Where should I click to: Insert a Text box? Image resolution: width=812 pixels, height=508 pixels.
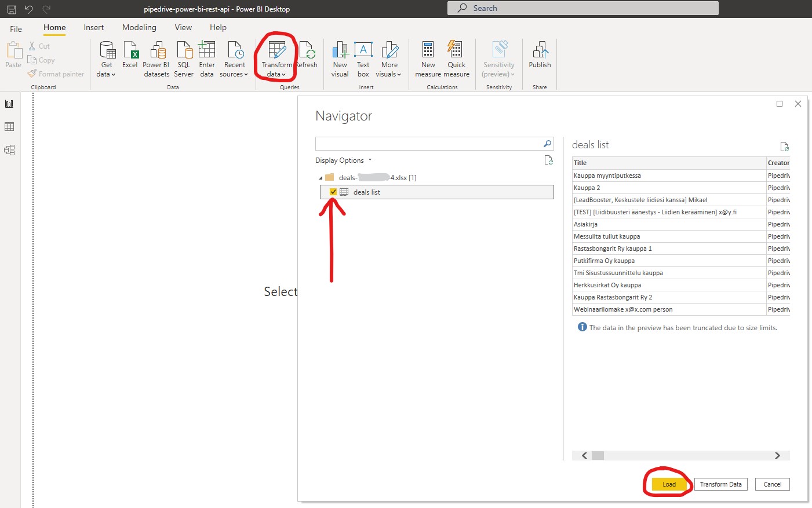coord(363,59)
